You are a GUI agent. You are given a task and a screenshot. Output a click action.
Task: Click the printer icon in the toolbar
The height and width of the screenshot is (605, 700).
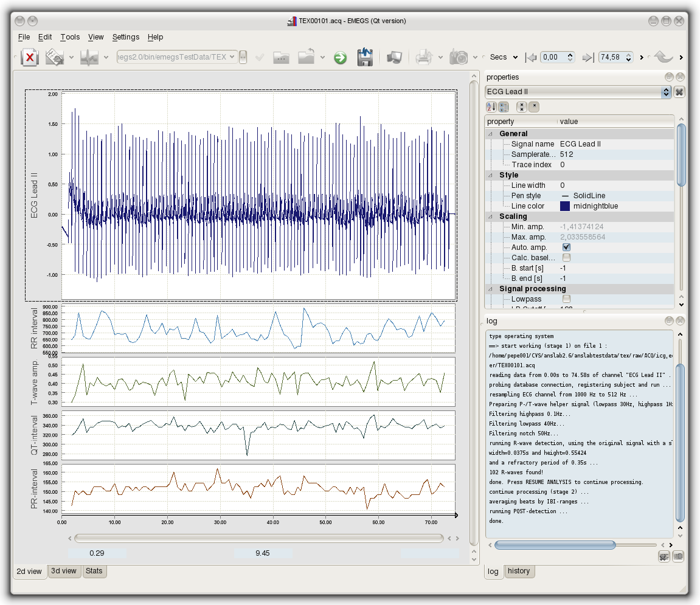(x=423, y=57)
